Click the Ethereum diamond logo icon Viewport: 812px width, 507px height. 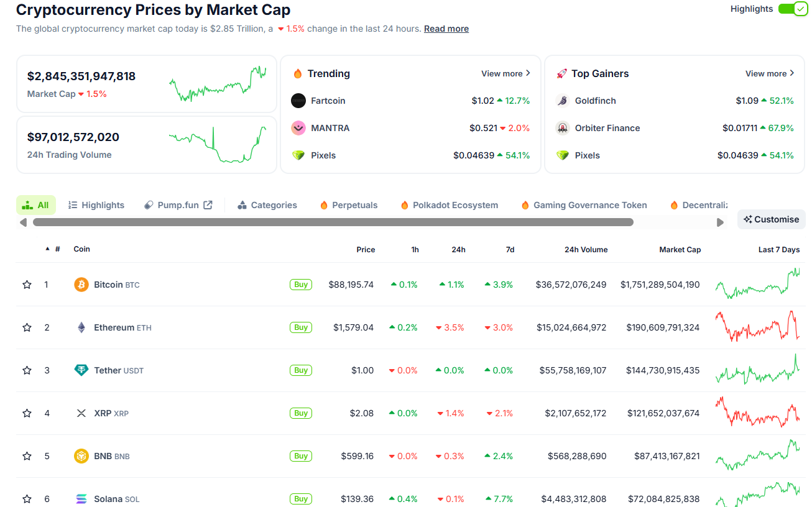click(x=81, y=327)
